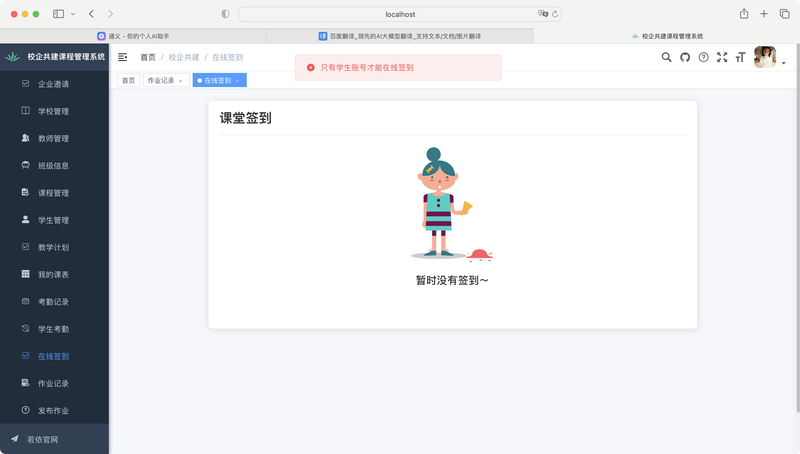The image size is (800, 454).
Task: Open the help documentation icon
Action: pos(704,57)
